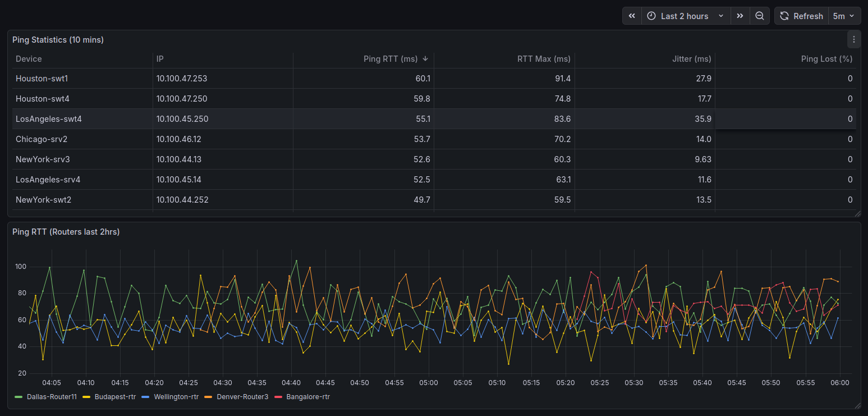The height and width of the screenshot is (416, 868).
Task: Click the Ping RTT (Routers last 2hrs) title
Action: [66, 232]
